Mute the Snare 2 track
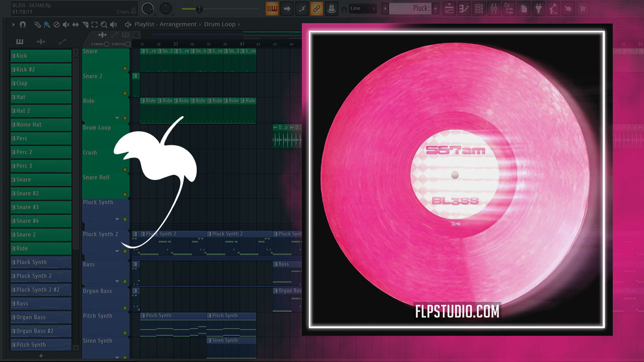The width and height of the screenshot is (644, 362). point(125,93)
